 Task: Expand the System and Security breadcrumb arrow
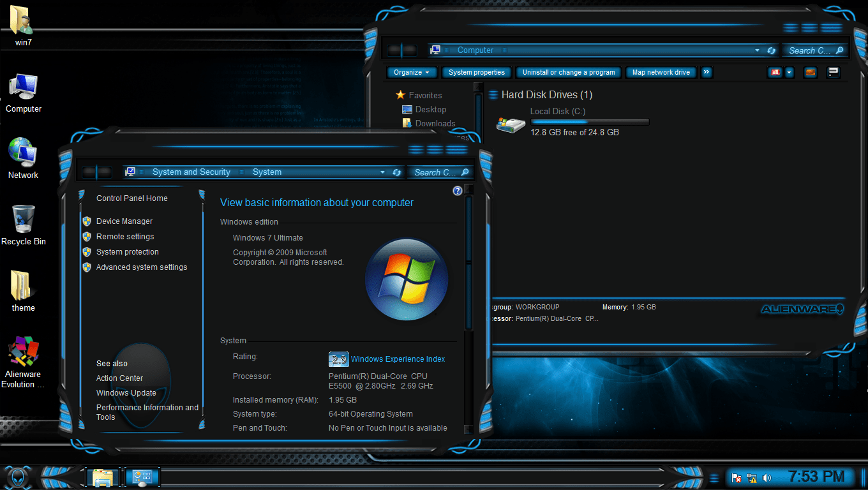[241, 172]
